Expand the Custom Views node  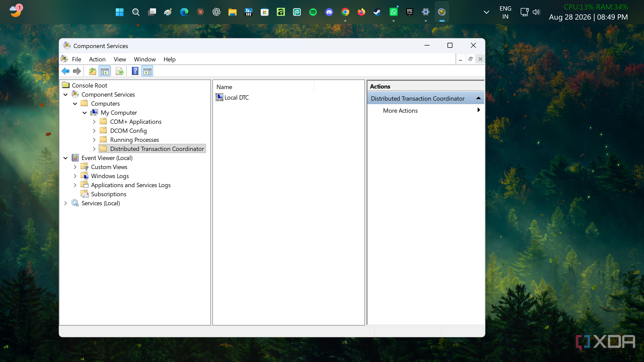[75, 167]
